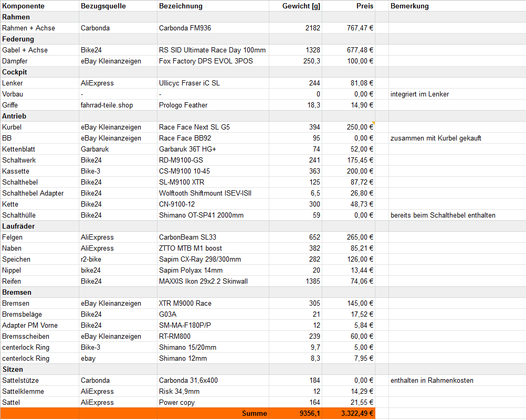This screenshot has width=526, height=420.
Task: Click the CS-M9100 10-45 cell
Action: [x=213, y=171]
